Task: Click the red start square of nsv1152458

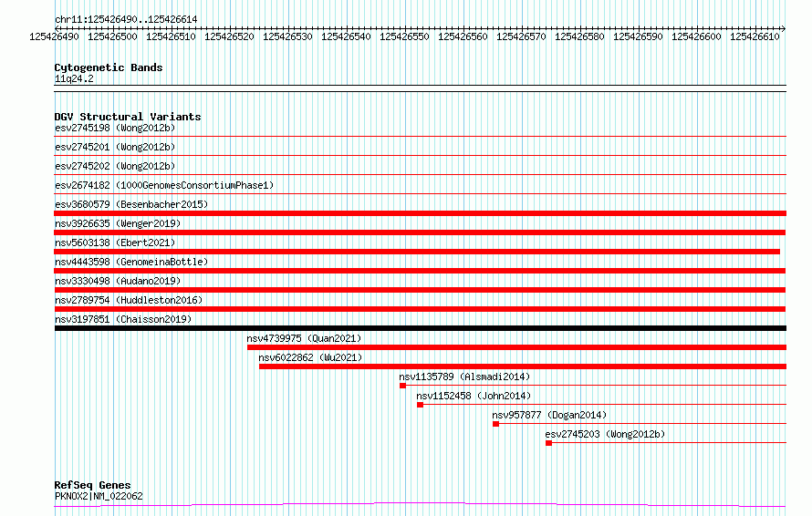Action: (420, 405)
